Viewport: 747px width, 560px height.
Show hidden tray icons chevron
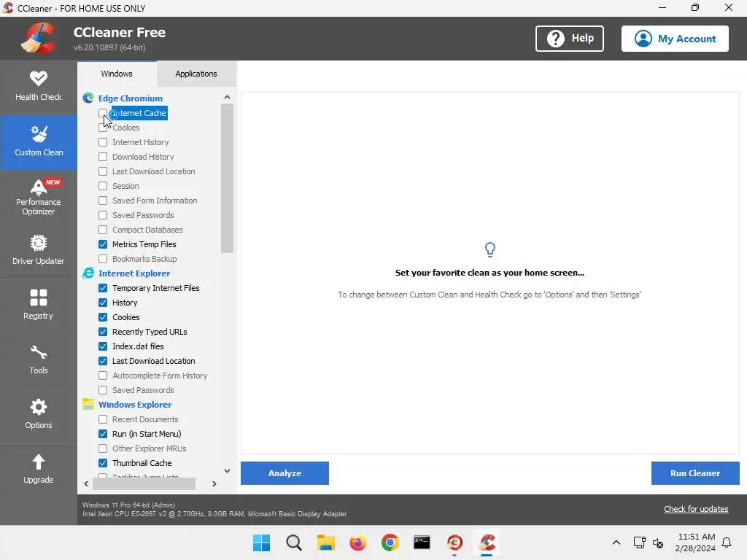point(616,542)
